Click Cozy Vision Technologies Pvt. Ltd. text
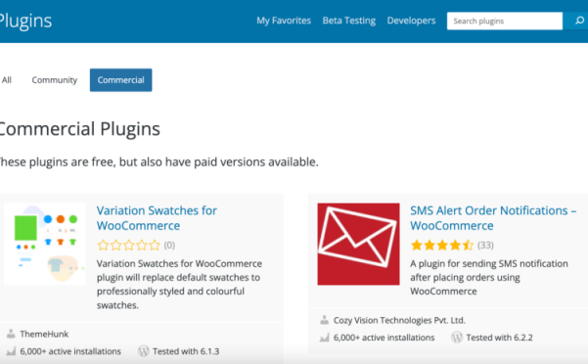Image resolution: width=588 pixels, height=364 pixels. point(399,320)
